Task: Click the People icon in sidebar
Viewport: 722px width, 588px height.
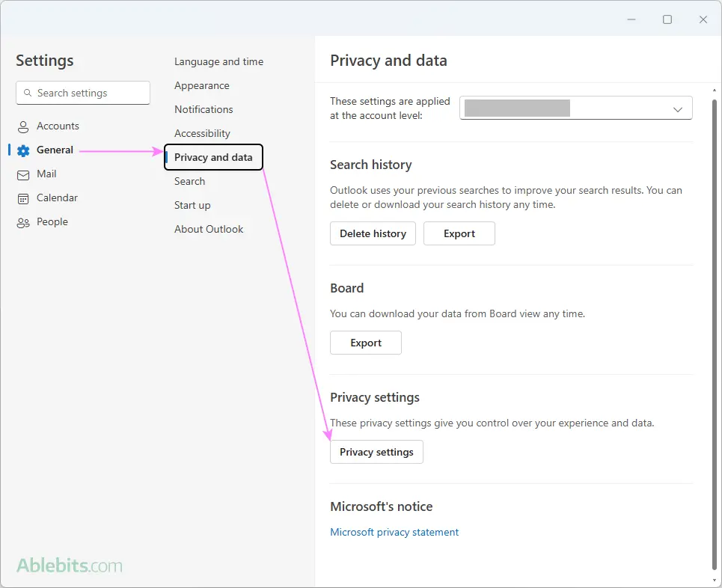Action: tap(23, 223)
